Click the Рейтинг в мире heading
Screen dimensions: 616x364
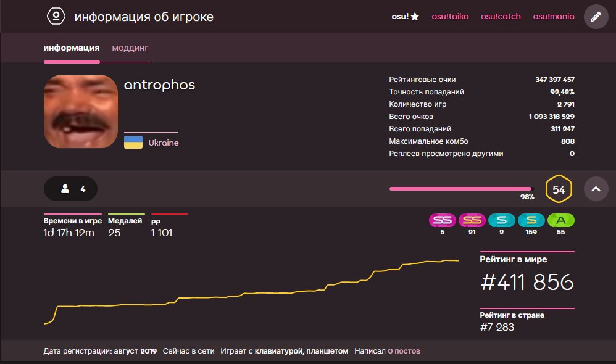coord(513,260)
